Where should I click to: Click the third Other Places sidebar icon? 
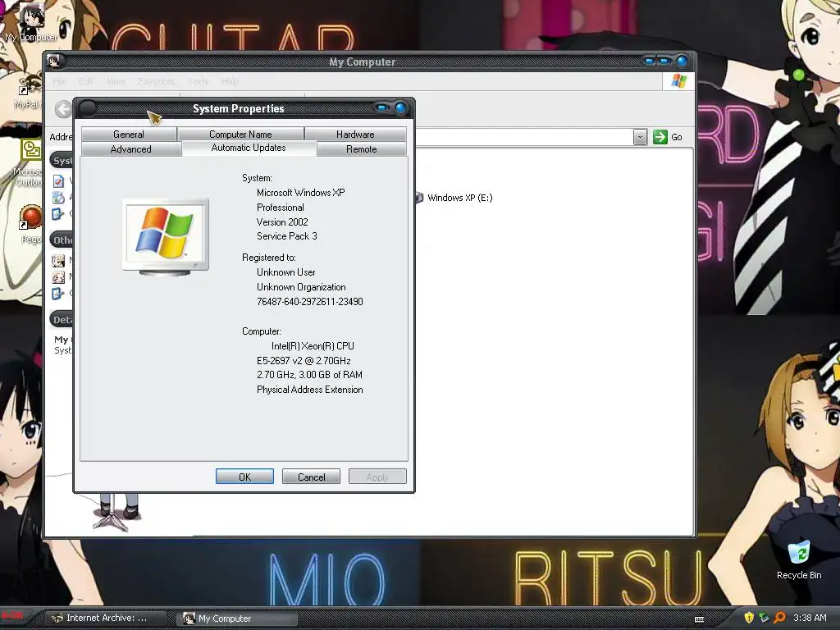click(x=58, y=293)
